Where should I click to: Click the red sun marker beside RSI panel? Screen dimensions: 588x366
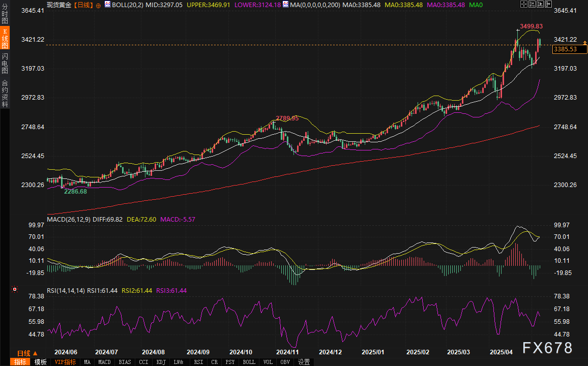point(15,290)
